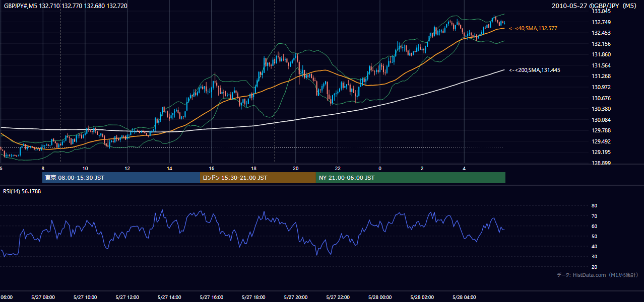The image size is (644, 302).
Task: Click RSI axis level 80
Action: (594, 206)
